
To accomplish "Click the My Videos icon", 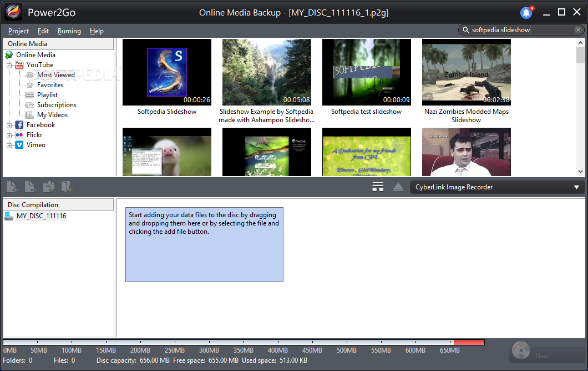I will pos(30,115).
